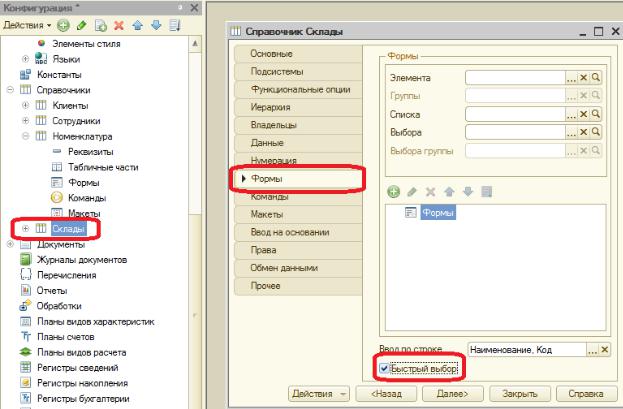623x409 pixels.
Task: Click the edit pencil icon above forms list
Action: (x=412, y=192)
